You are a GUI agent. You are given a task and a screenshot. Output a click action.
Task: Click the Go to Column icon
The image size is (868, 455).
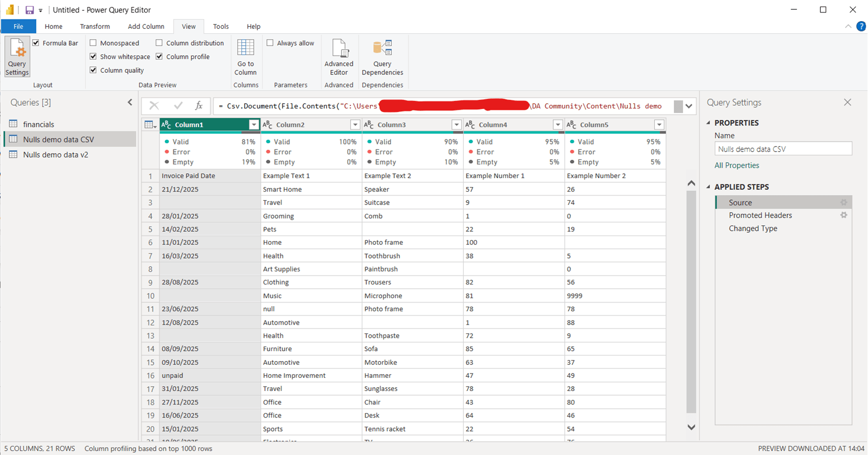(245, 49)
